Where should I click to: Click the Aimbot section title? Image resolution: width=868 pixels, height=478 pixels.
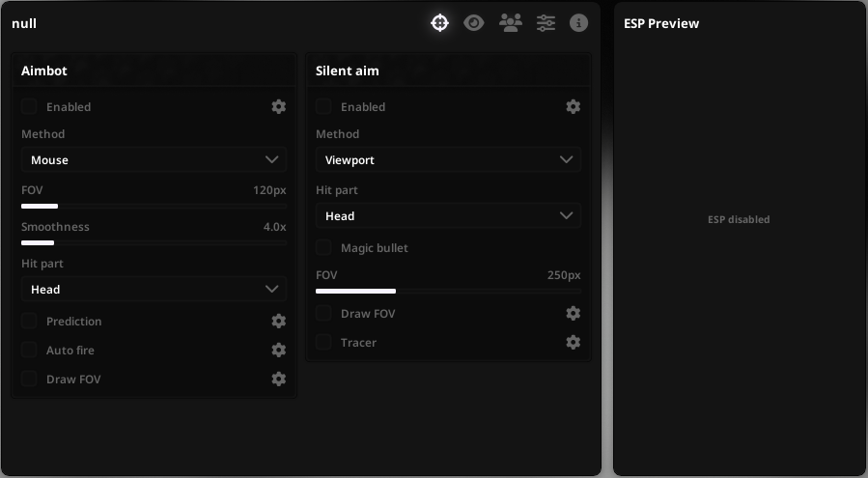pyautogui.click(x=44, y=70)
